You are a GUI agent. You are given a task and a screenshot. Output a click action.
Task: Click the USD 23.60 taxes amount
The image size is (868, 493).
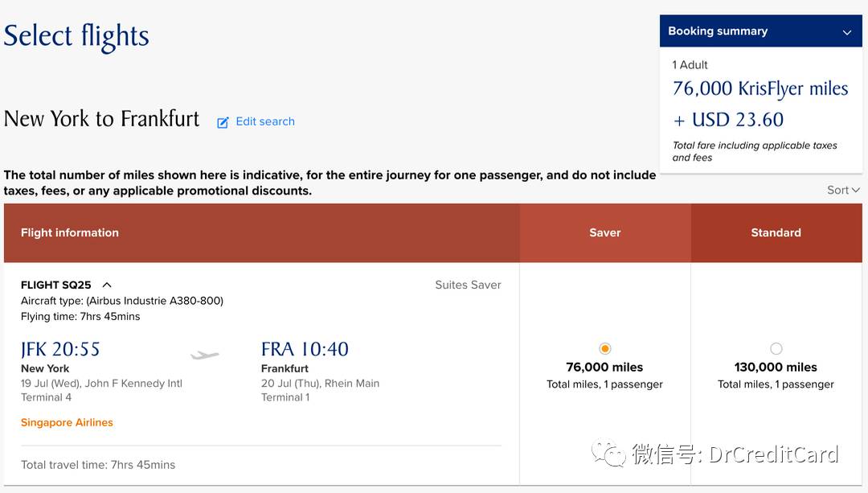click(728, 120)
